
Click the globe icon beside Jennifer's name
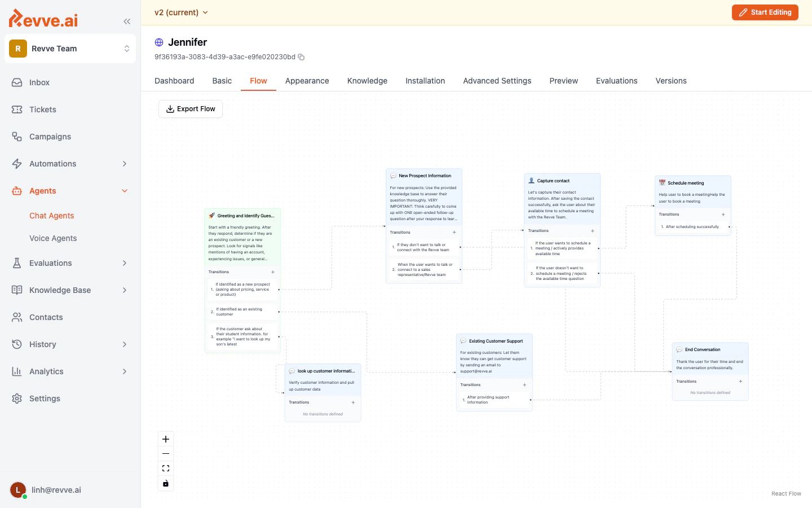pyautogui.click(x=158, y=42)
